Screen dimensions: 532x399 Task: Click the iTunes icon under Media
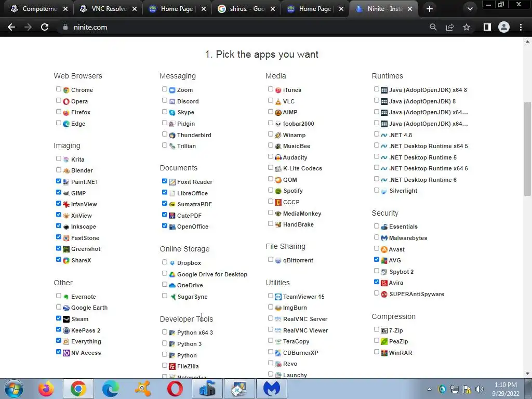[x=278, y=90]
